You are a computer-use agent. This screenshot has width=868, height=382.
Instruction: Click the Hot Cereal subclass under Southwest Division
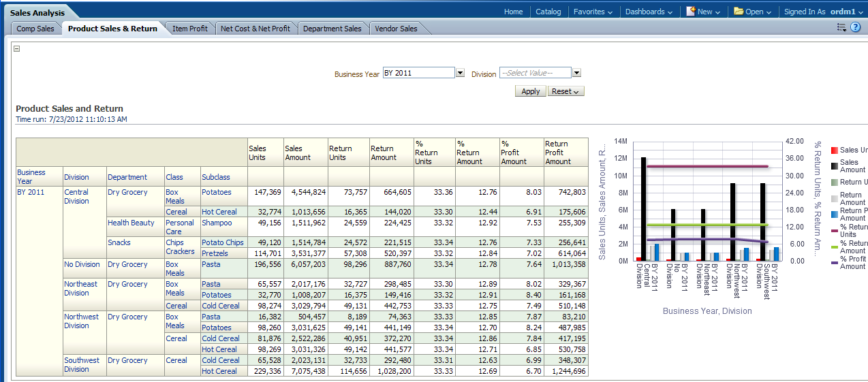219,371
